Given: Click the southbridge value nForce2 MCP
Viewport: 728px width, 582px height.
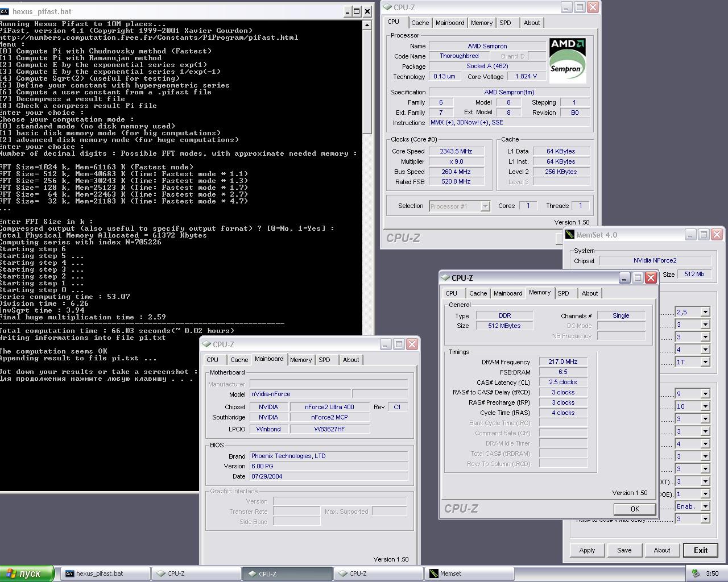Looking at the screenshot, I should click(330, 417).
